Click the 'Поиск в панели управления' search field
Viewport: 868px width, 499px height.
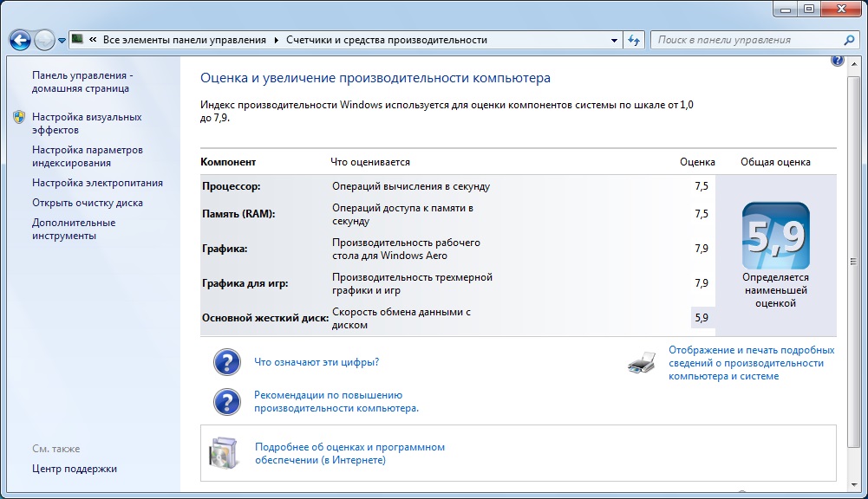[746, 40]
